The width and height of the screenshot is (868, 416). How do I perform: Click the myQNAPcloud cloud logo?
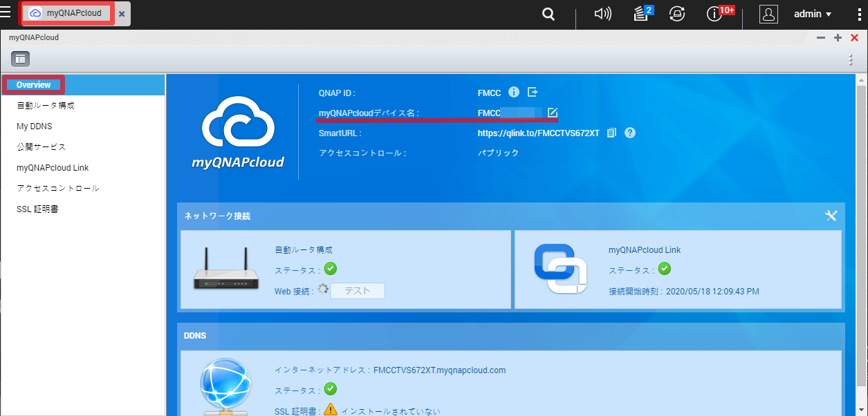tap(238, 133)
